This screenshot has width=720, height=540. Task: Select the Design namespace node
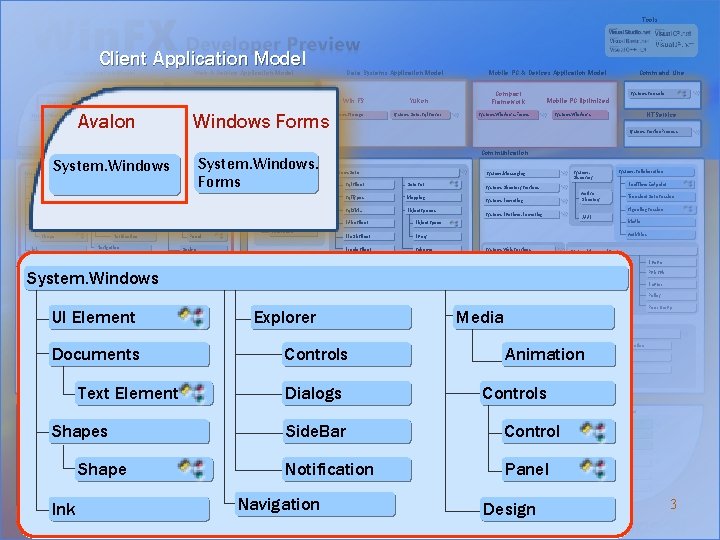click(x=547, y=509)
